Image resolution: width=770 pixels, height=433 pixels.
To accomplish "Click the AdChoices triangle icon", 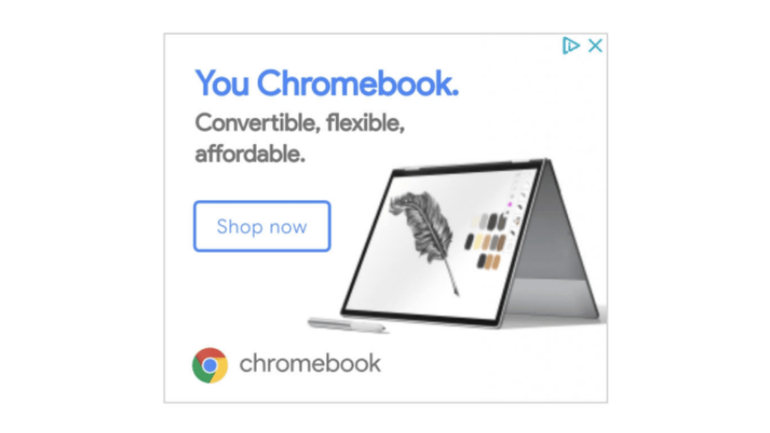I will click(571, 46).
